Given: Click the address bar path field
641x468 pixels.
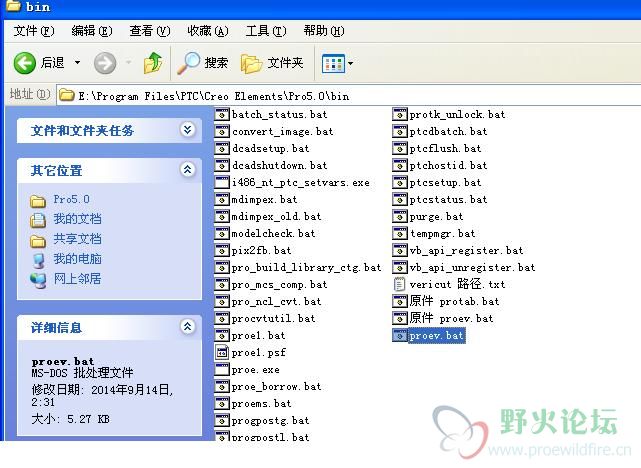Looking at the screenshot, I should pos(349,96).
